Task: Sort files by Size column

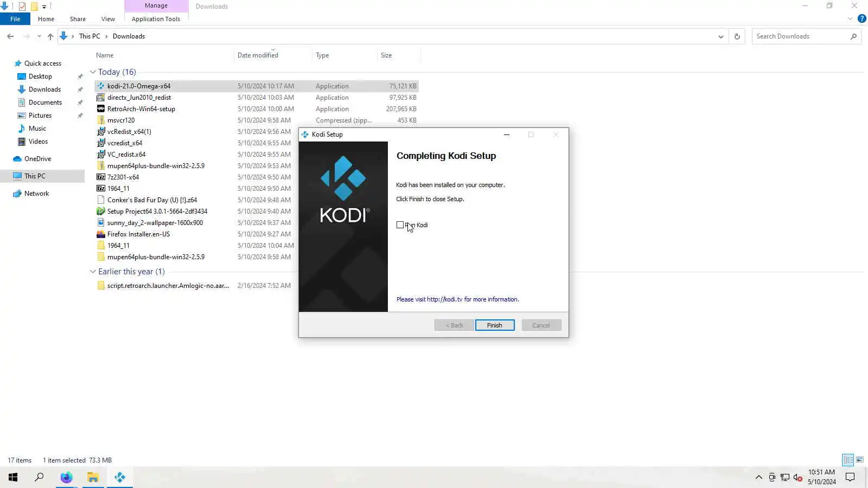Action: [386, 55]
